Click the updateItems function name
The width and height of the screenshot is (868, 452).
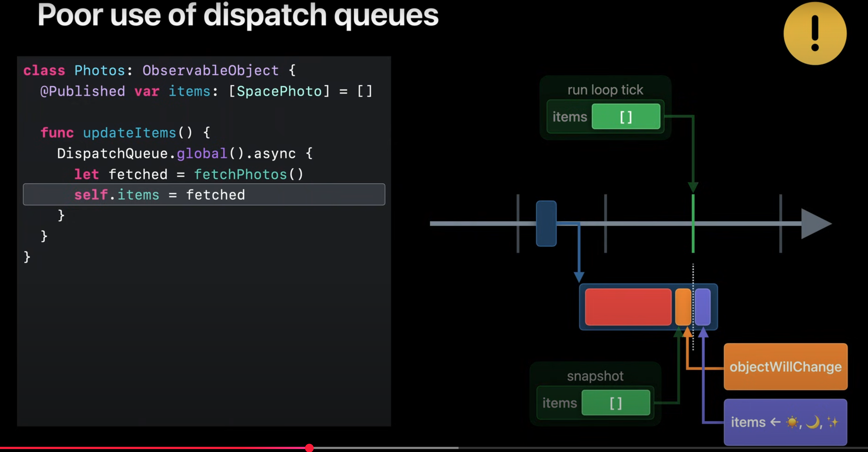click(x=129, y=133)
